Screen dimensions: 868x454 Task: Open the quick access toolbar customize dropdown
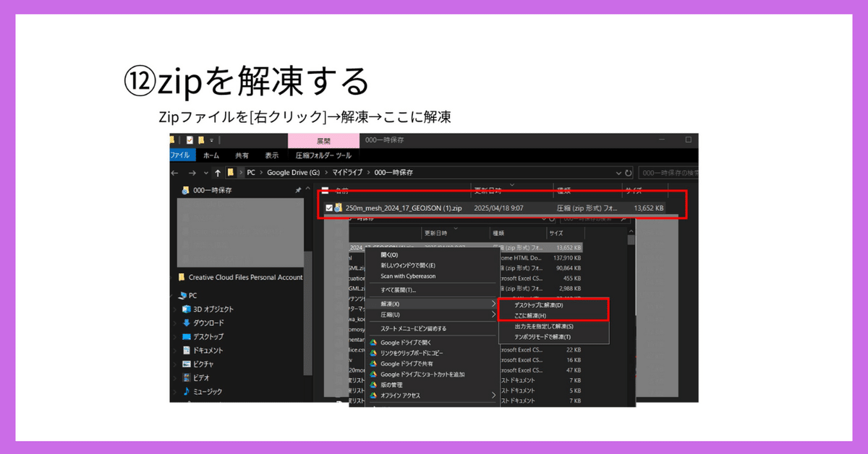(210, 139)
